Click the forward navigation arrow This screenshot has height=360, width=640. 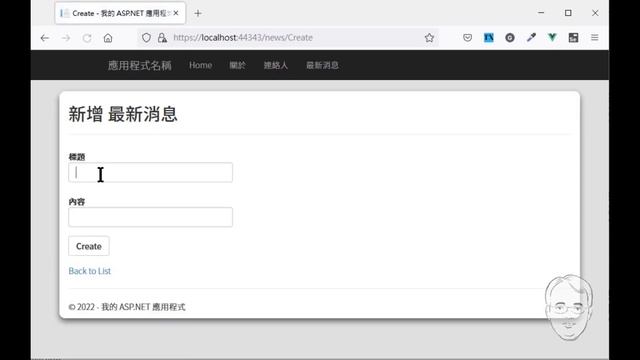[66, 38]
